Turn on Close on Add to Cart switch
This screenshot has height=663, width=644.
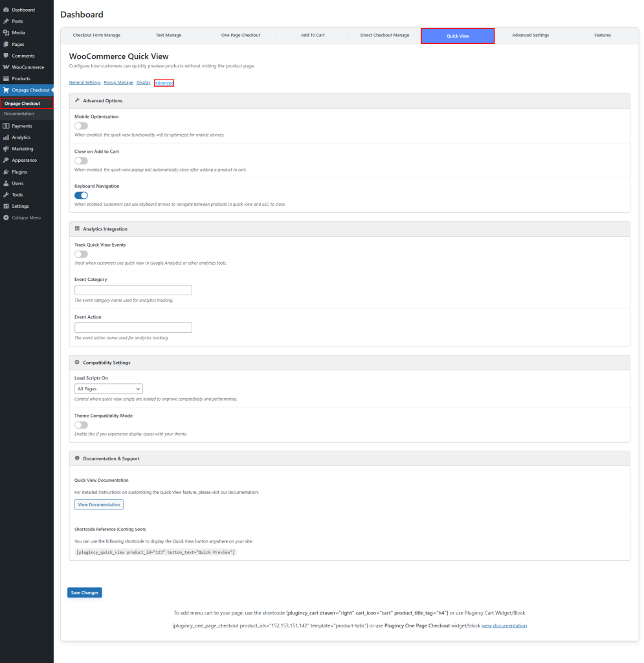click(x=81, y=161)
